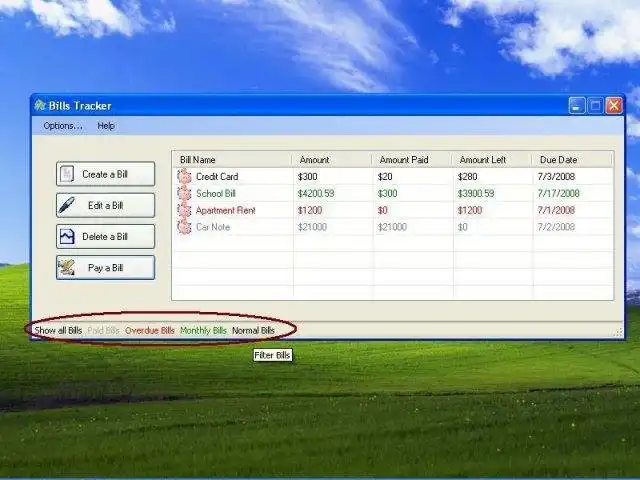Click the money icon on Pay a Bill

point(66,268)
